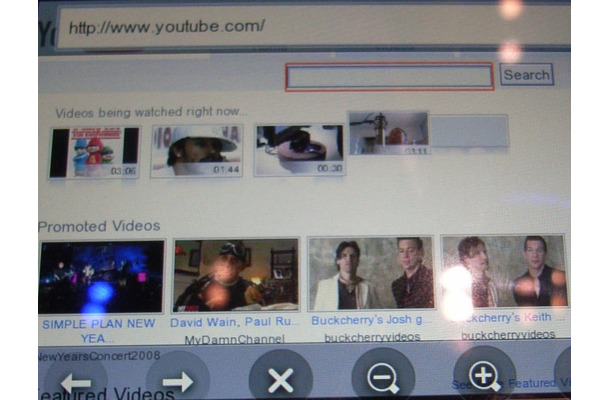This screenshot has height=400, width=610.
Task: Open the chipmunks video thumbnail 03:06
Action: tap(95, 152)
